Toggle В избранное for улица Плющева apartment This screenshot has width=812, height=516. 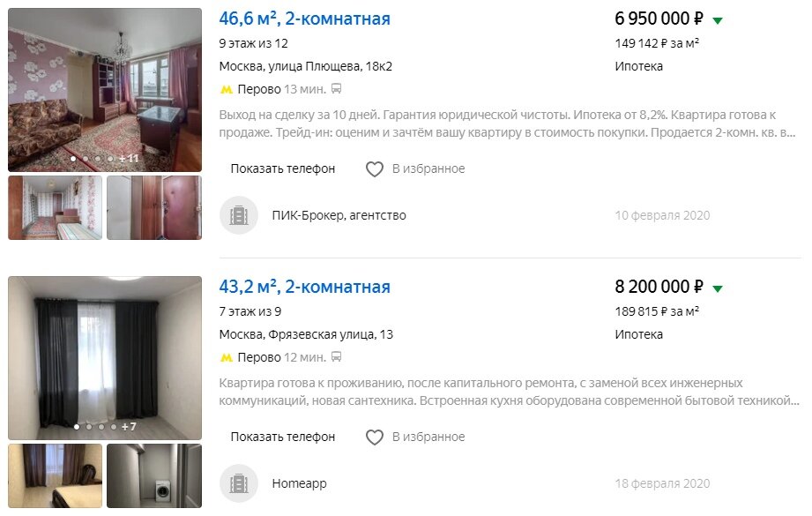point(415,168)
